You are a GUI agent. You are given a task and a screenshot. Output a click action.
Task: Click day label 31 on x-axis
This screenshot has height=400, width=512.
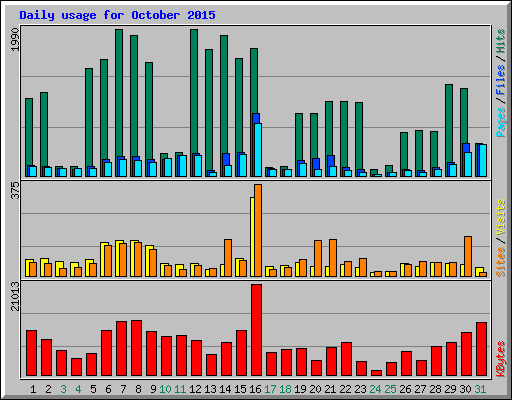coord(480,389)
